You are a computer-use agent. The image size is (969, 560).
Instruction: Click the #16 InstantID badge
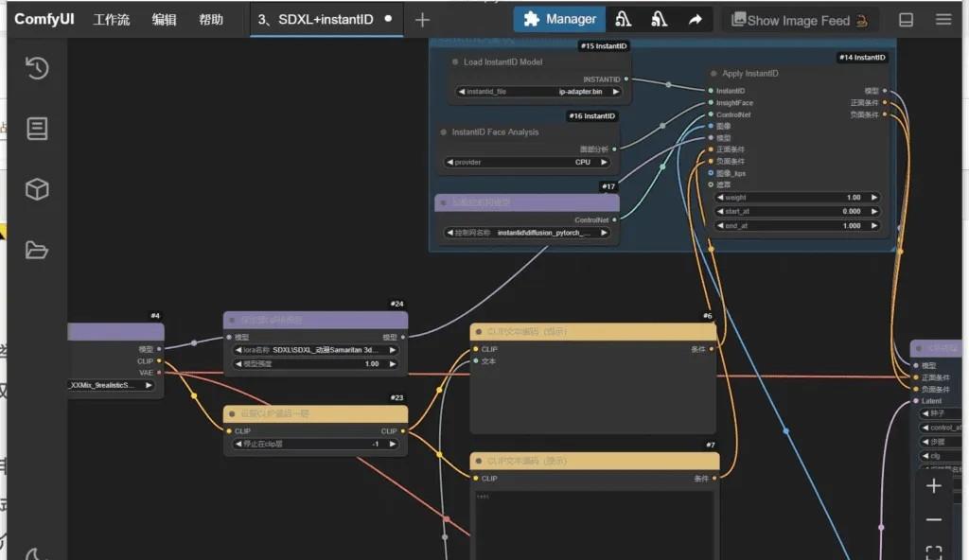tap(592, 115)
